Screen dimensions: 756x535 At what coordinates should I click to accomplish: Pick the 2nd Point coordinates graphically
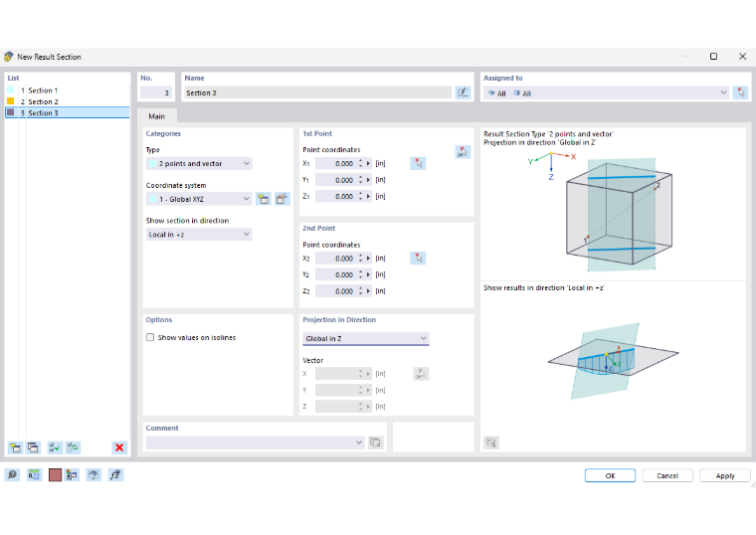click(x=418, y=259)
